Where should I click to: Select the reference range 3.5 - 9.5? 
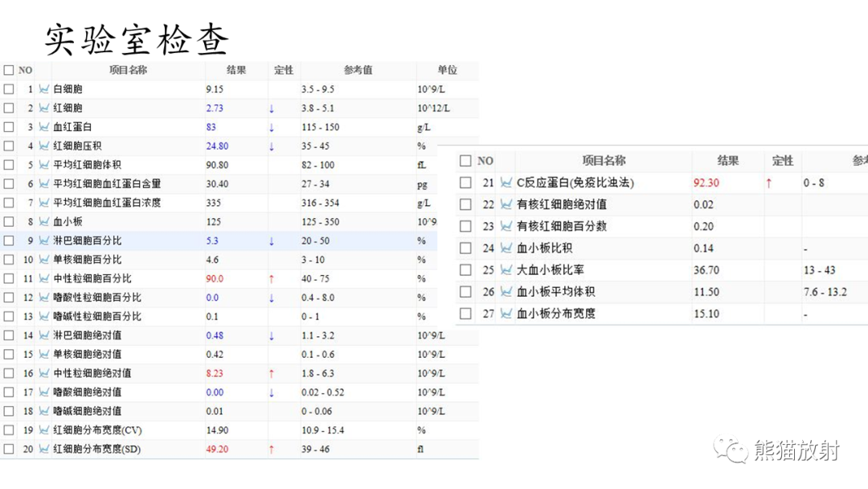[x=317, y=89]
